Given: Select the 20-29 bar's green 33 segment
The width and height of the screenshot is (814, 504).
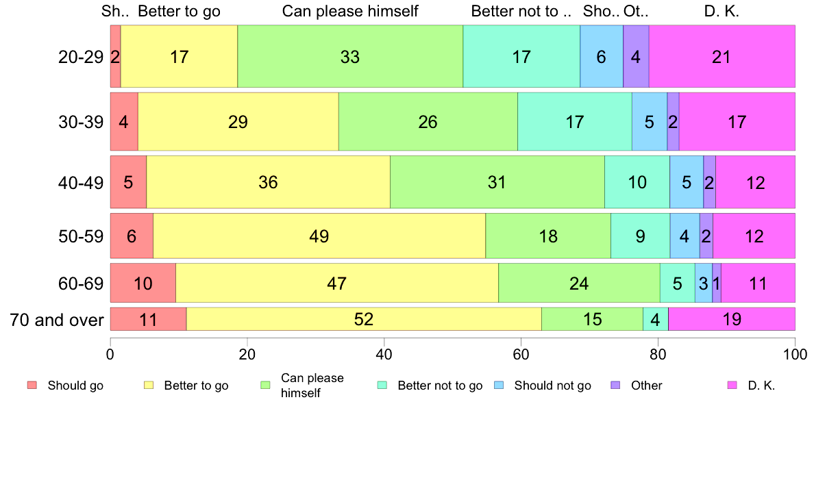Looking at the screenshot, I should click(x=350, y=57).
